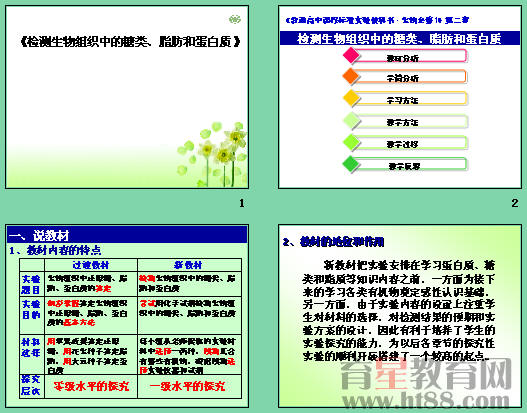
Task: Click the lime green diamond icon
Action: click(x=351, y=142)
